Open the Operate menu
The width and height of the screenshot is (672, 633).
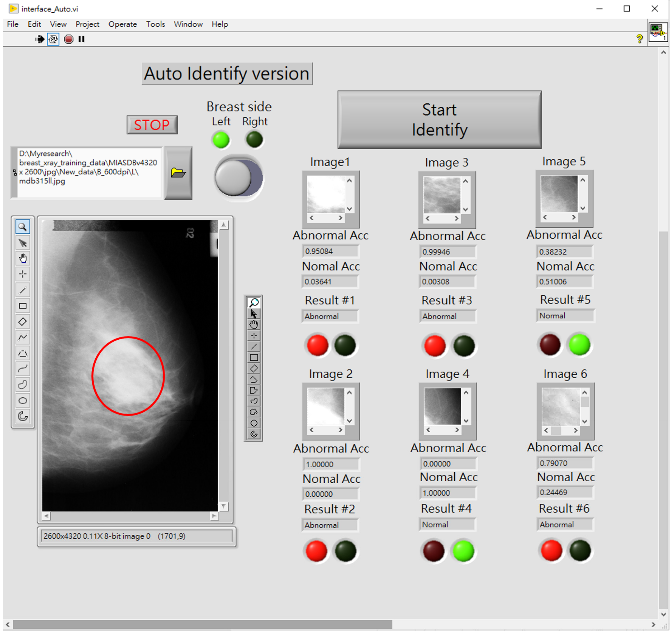coord(122,24)
